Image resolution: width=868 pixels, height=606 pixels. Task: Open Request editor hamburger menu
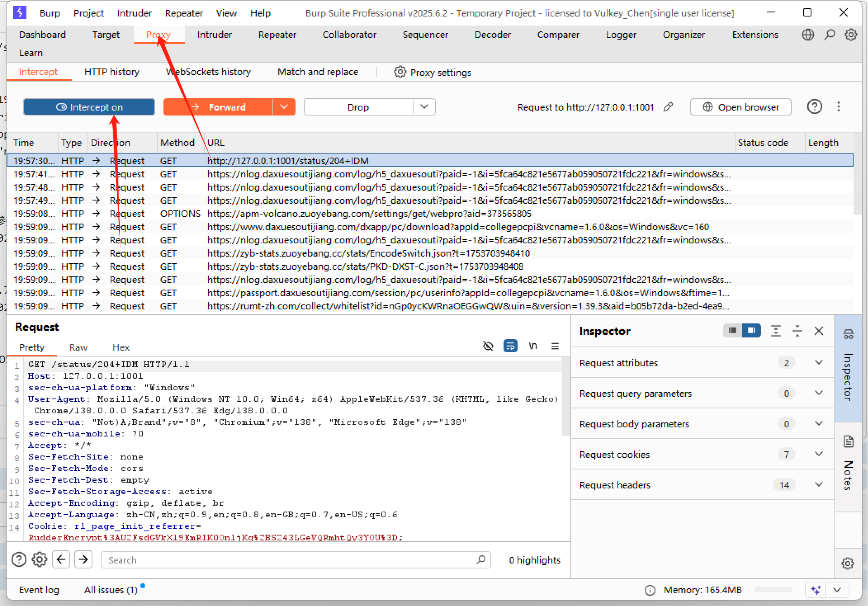[555, 346]
